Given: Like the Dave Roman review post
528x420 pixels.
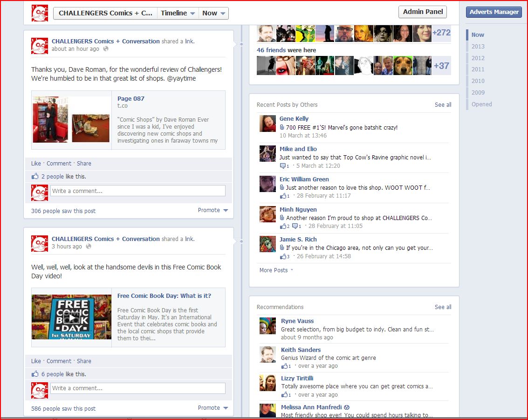Looking at the screenshot, I should coord(36,163).
